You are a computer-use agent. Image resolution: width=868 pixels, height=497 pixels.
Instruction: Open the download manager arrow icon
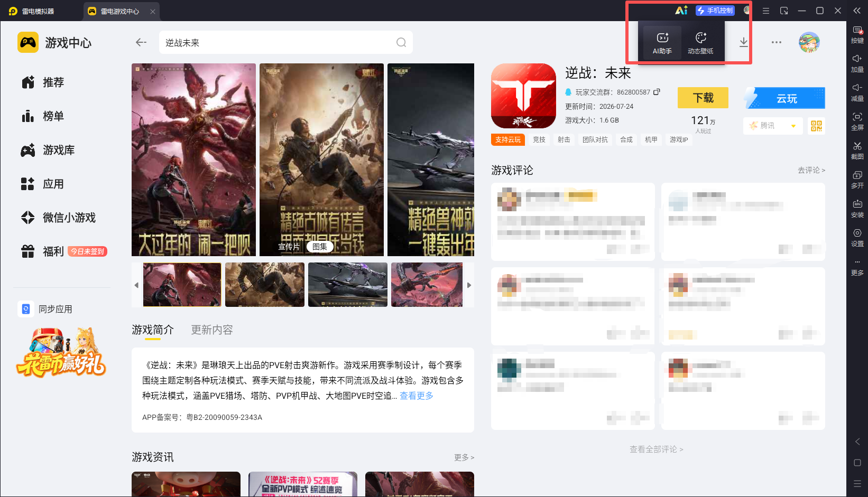click(743, 42)
